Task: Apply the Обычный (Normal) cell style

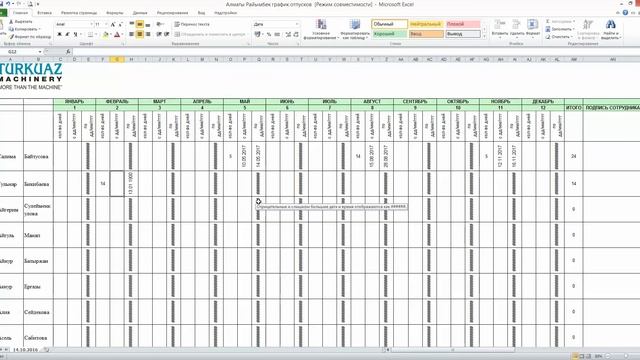Action: coord(390,24)
